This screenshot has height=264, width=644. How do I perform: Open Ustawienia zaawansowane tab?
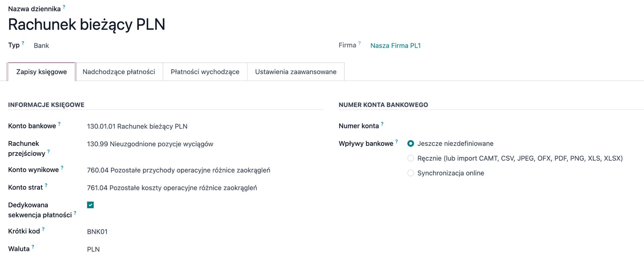point(296,72)
